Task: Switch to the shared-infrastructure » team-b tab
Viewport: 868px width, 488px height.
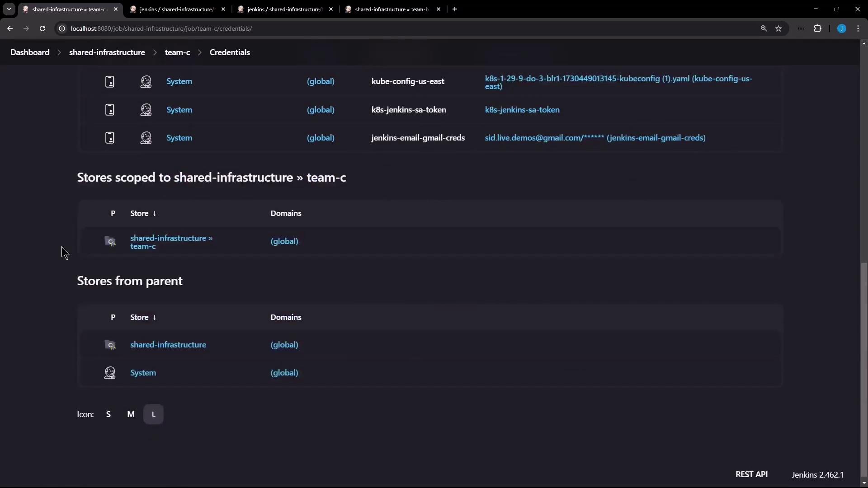Action: pyautogui.click(x=392, y=9)
